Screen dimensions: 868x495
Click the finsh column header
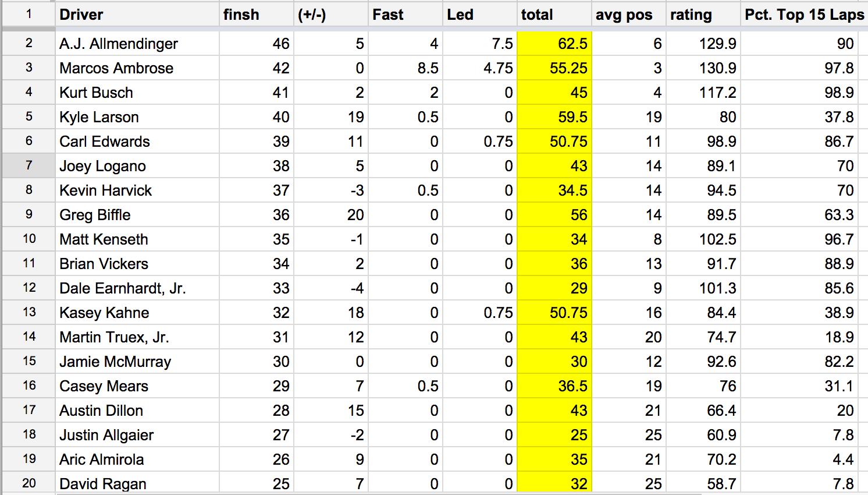[256, 15]
